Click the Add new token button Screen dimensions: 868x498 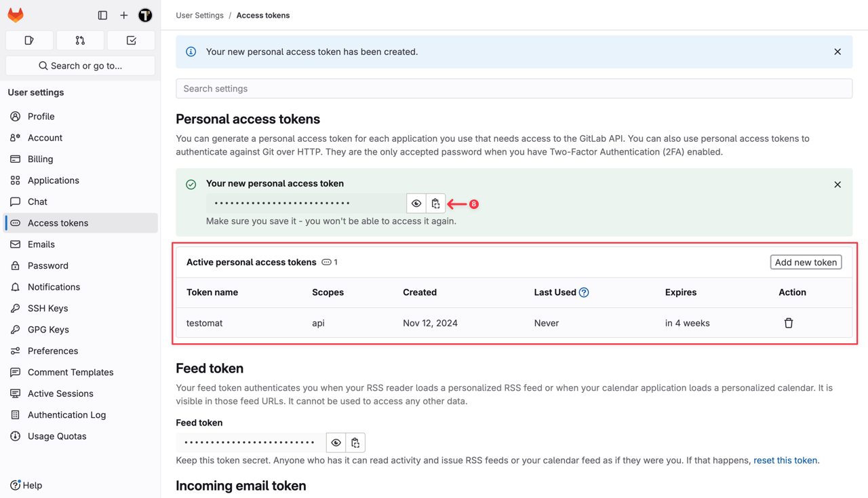point(806,262)
